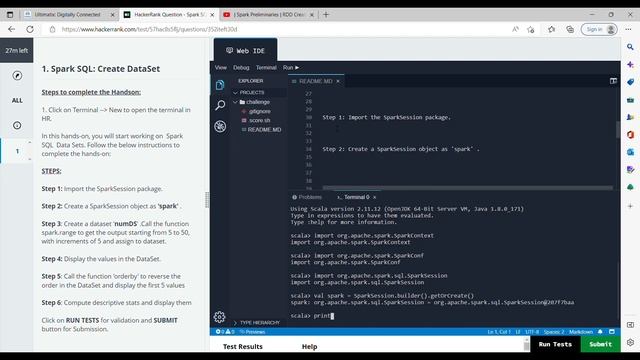Open the Help tab
The width and height of the screenshot is (640, 360).
point(309,347)
